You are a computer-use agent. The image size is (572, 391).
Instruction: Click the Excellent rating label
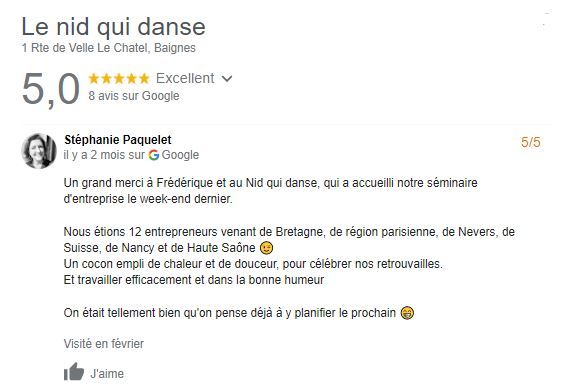coord(185,78)
